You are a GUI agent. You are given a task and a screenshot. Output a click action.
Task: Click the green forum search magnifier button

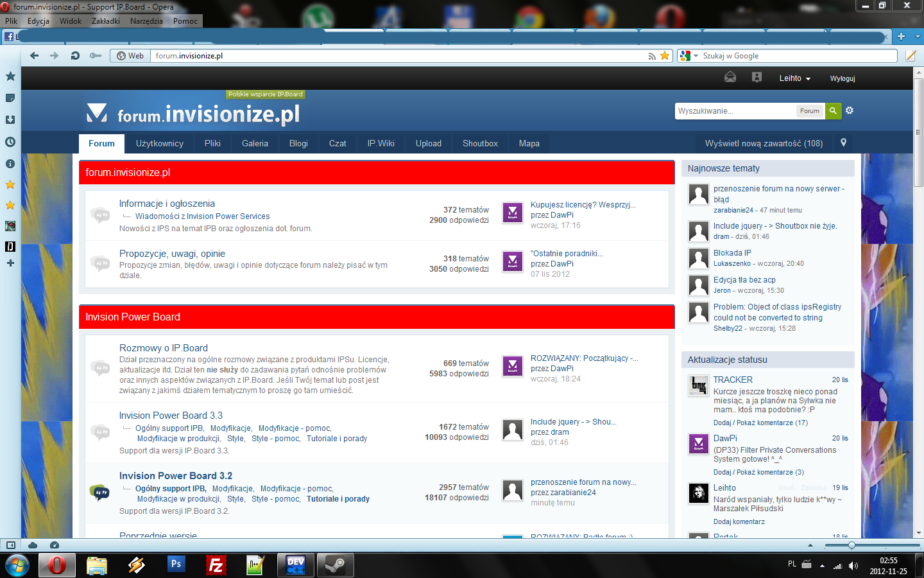[833, 110]
